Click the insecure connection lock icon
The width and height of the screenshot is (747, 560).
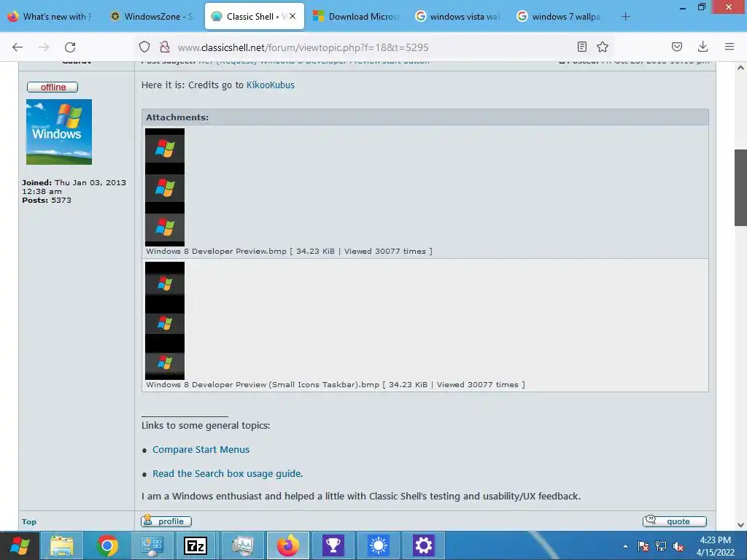point(165,47)
